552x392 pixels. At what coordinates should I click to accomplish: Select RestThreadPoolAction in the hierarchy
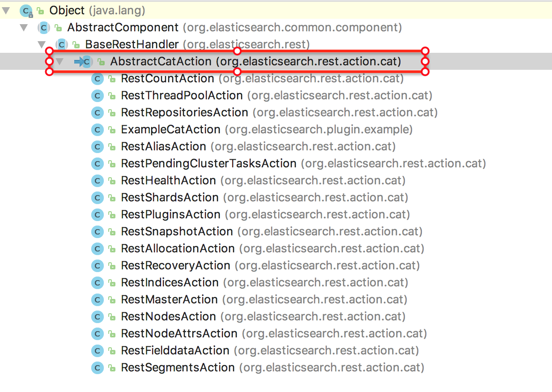click(276, 96)
